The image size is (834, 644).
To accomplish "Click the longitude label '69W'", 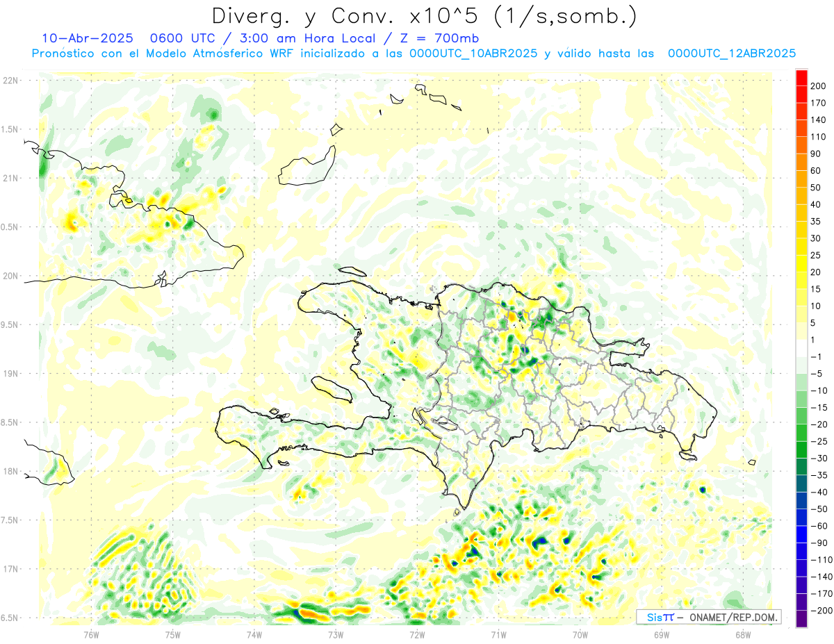I will [x=662, y=634].
